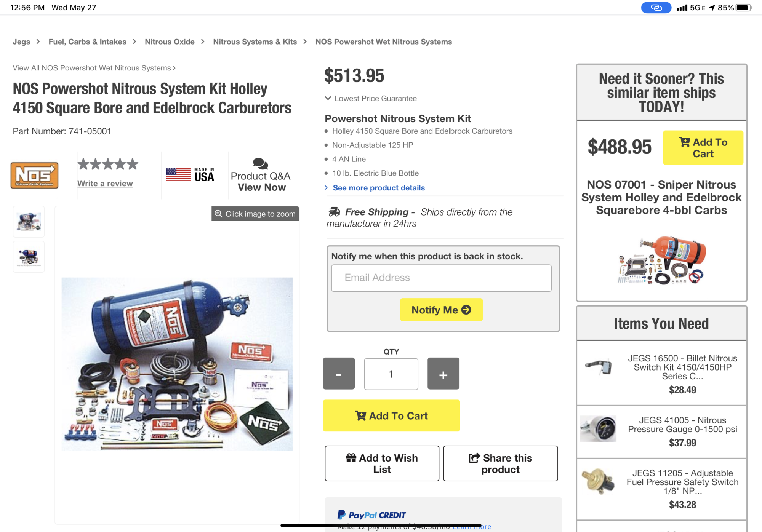Go to Nitrous Oxide breadcrumb
The image size is (762, 532).
(x=170, y=42)
